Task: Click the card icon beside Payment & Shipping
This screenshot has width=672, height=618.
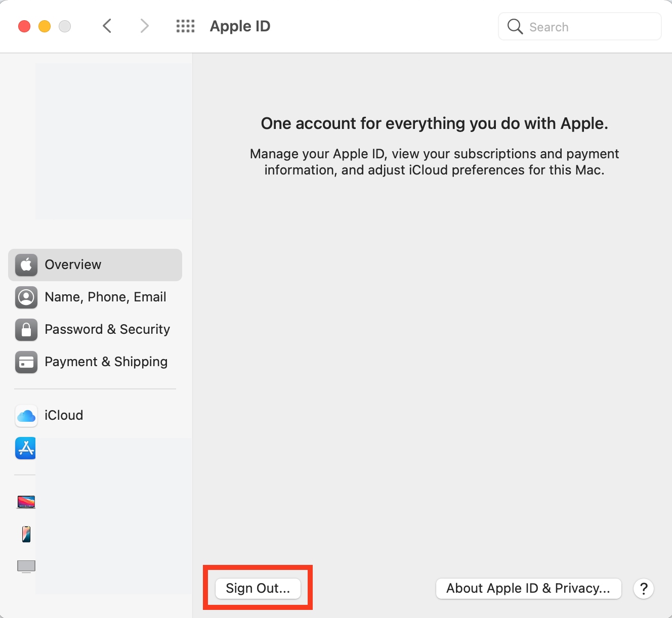Action: point(26,362)
